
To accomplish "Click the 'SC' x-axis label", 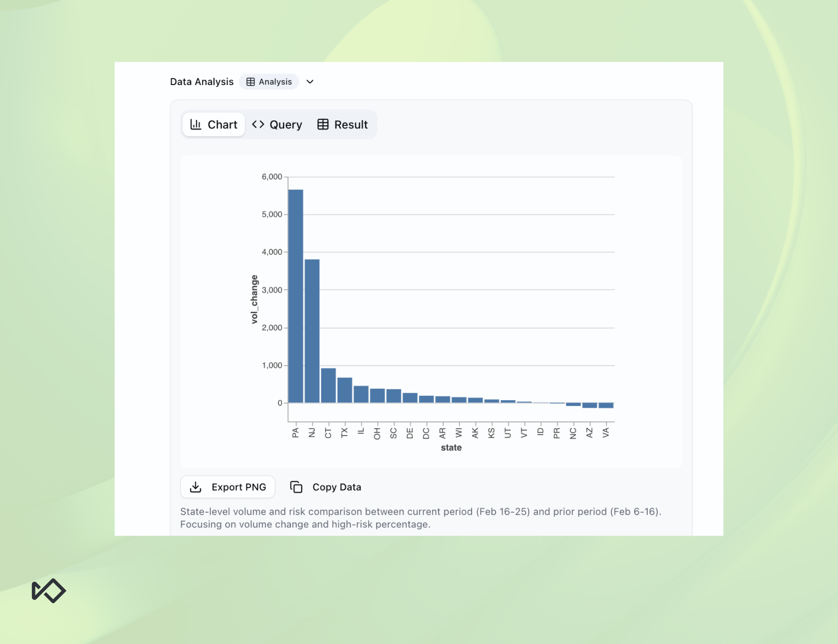I will click(x=393, y=433).
